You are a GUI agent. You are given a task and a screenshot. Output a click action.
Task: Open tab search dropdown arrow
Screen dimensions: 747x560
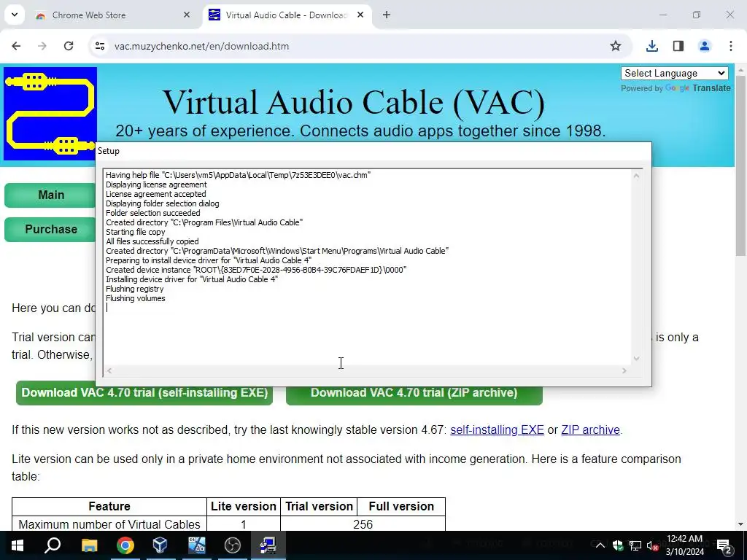click(15, 15)
